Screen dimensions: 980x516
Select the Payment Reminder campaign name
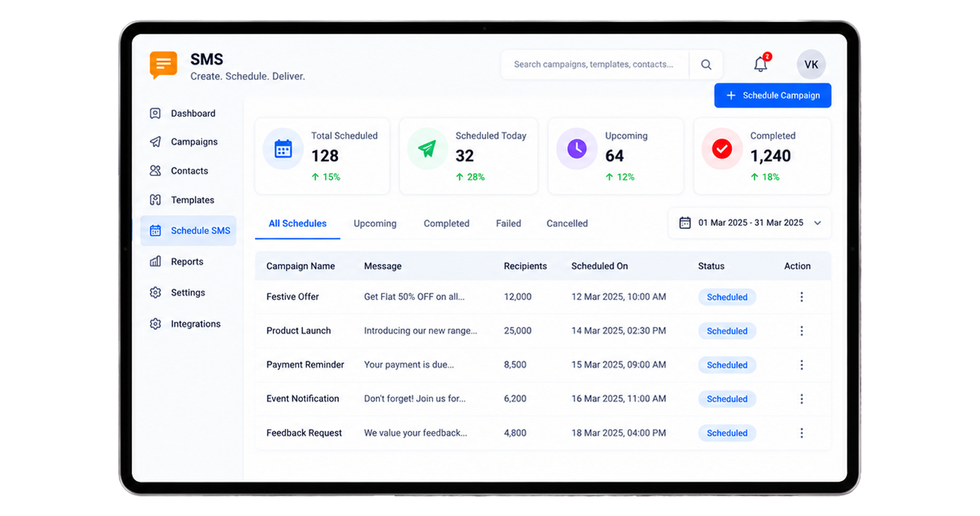305,365
